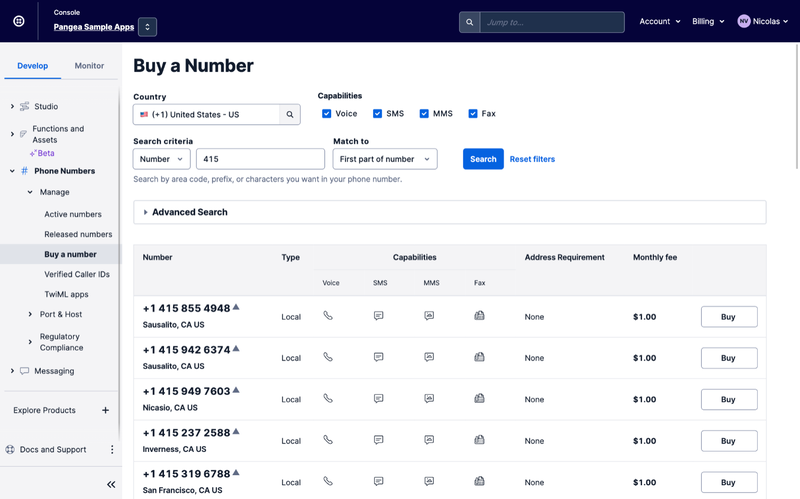The image size is (800, 499).
Task: Click the MMS icon for +1 415 949 7603
Action: click(x=429, y=399)
